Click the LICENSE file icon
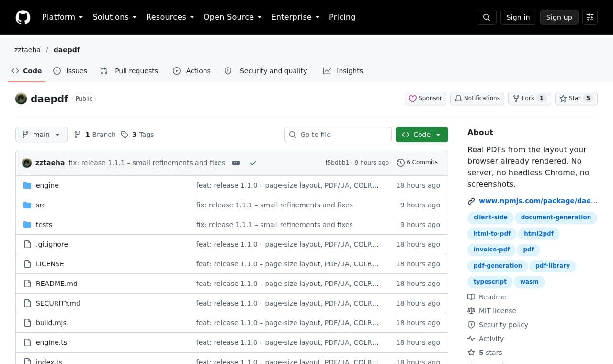The height and width of the screenshot is (364, 613). tap(27, 264)
